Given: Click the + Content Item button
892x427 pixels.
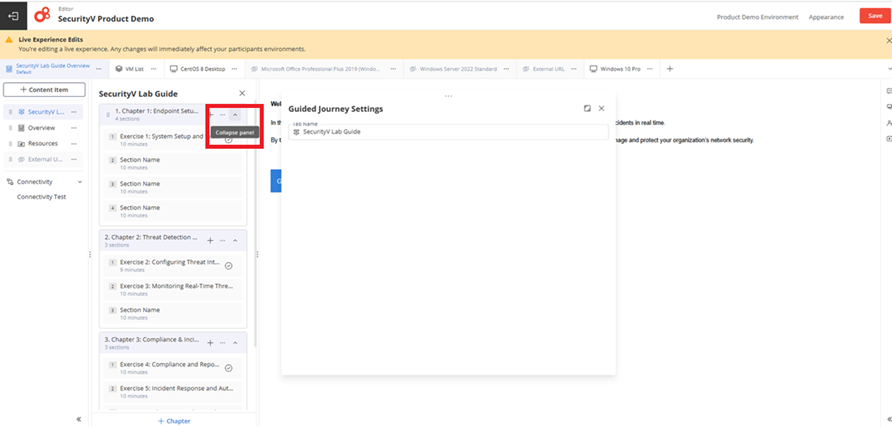Looking at the screenshot, I should point(44,90).
